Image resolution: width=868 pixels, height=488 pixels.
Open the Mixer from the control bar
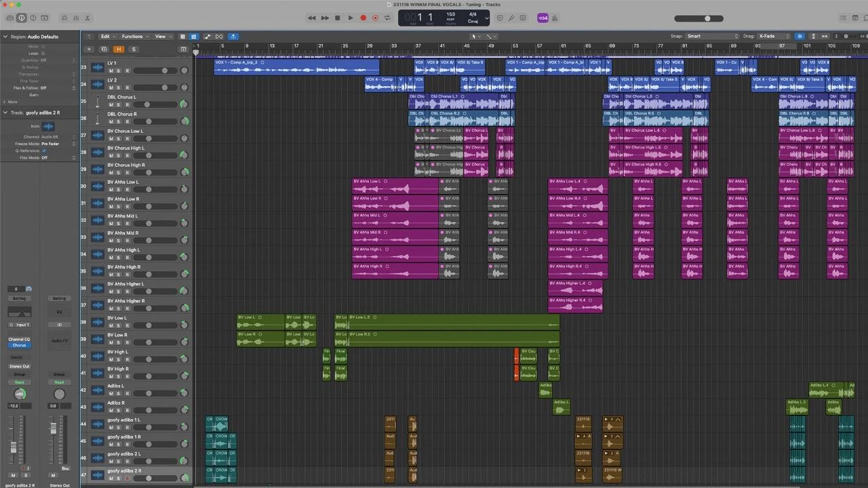(76, 18)
